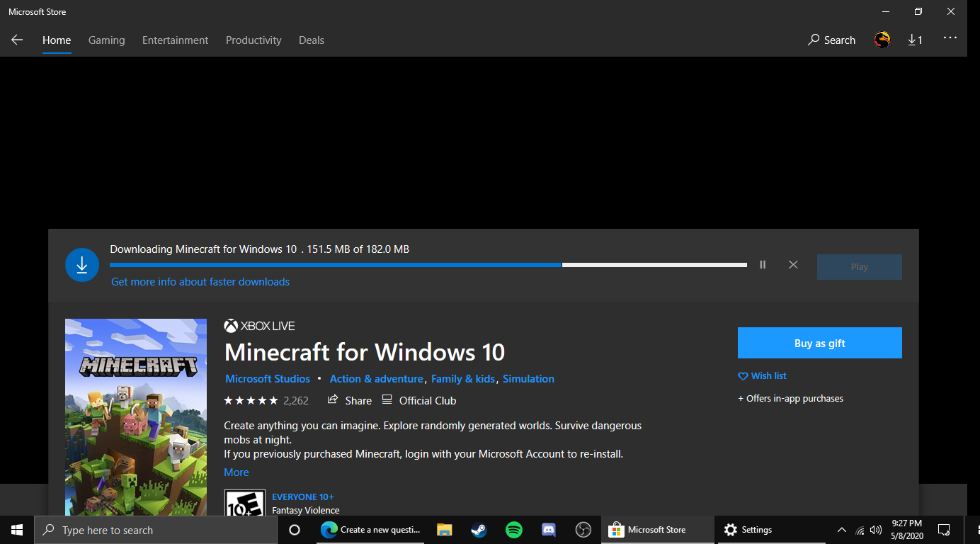Open the user profile avatar
Image resolution: width=980 pixels, height=544 pixels.
click(x=882, y=40)
